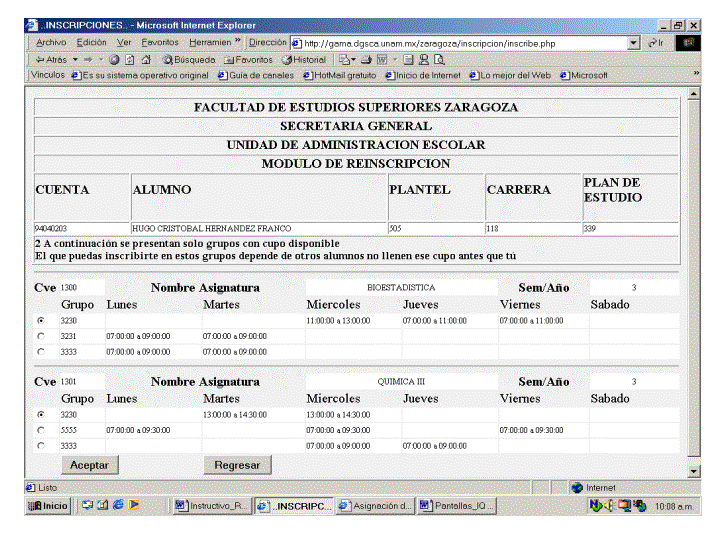720x540 pixels.
Task: Click the Stop loading icon in toolbar
Action: coord(115,59)
